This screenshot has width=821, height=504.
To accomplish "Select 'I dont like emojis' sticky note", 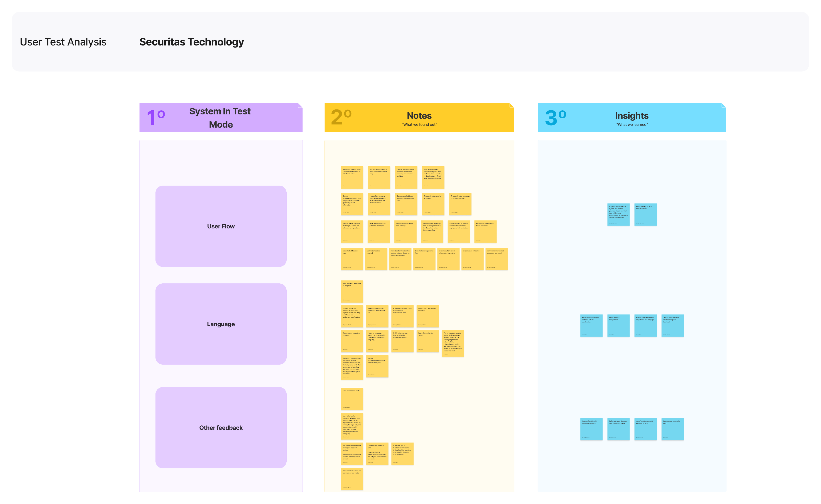I will pos(428,341).
